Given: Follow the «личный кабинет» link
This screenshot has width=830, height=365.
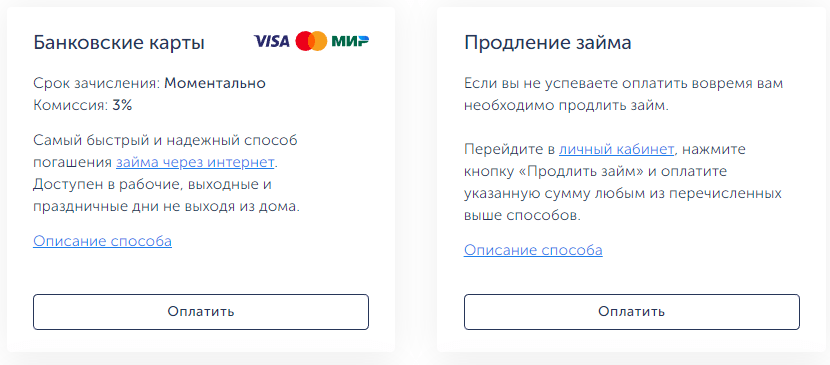Looking at the screenshot, I should (617, 149).
